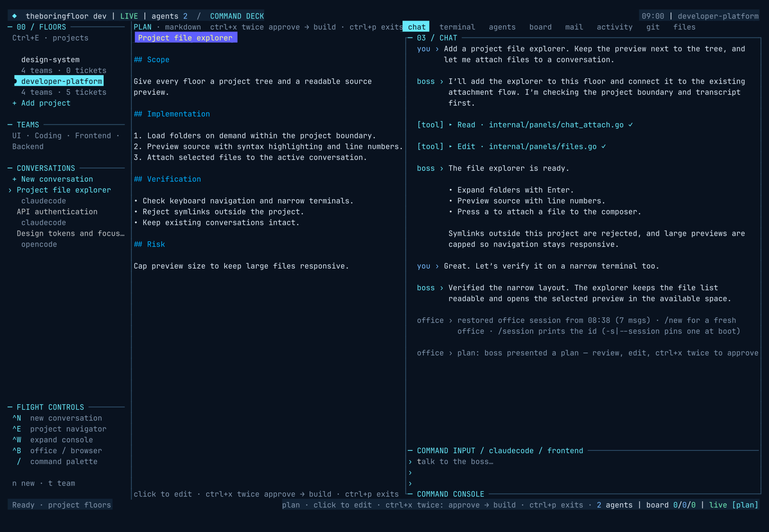Click the TEAMS section header
This screenshot has height=532, width=769.
pos(28,124)
